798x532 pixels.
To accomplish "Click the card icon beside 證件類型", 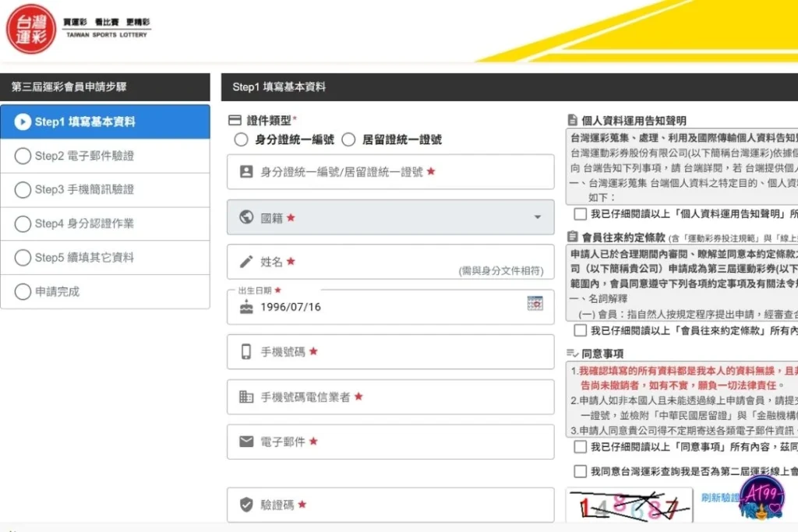I will [235, 121].
